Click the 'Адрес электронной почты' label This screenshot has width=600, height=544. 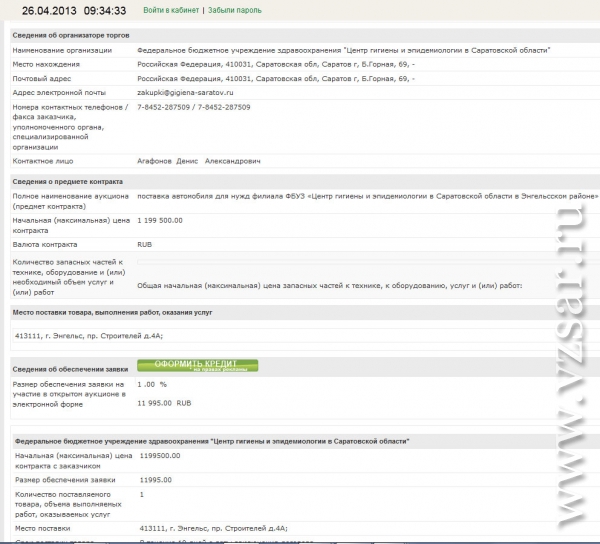59,93
